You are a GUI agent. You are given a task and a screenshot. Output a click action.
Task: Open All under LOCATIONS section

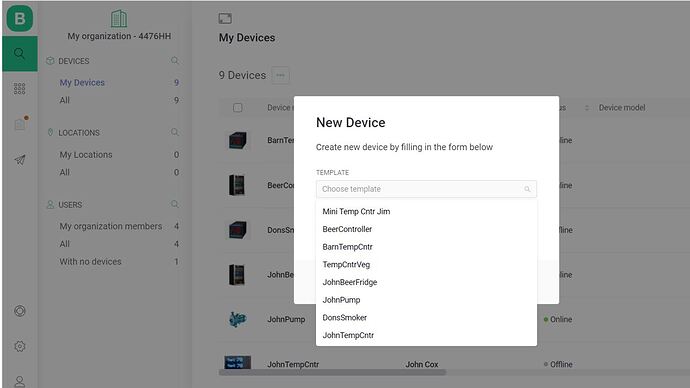tap(65, 172)
